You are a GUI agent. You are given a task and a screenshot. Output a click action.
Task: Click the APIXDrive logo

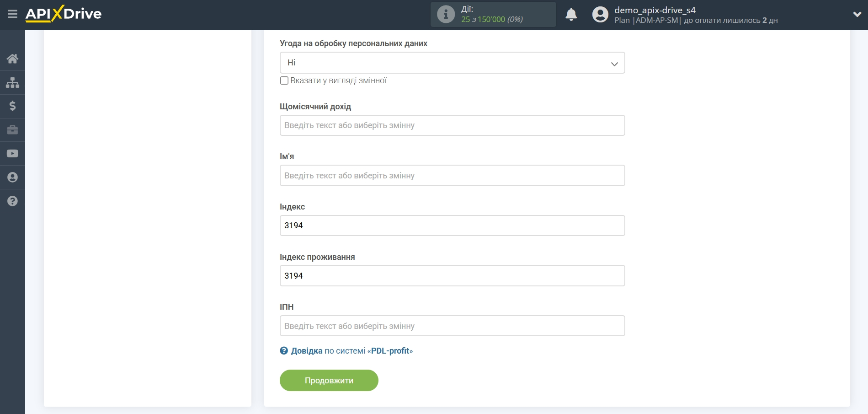coord(64,14)
